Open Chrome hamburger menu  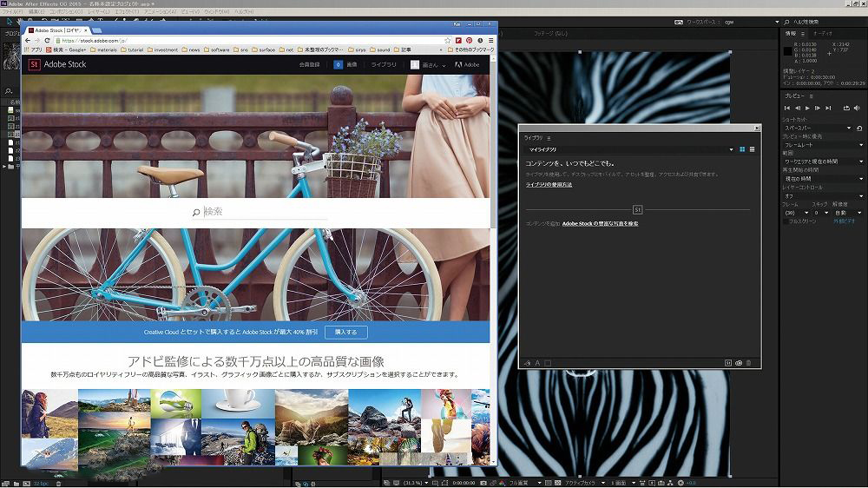tap(491, 41)
